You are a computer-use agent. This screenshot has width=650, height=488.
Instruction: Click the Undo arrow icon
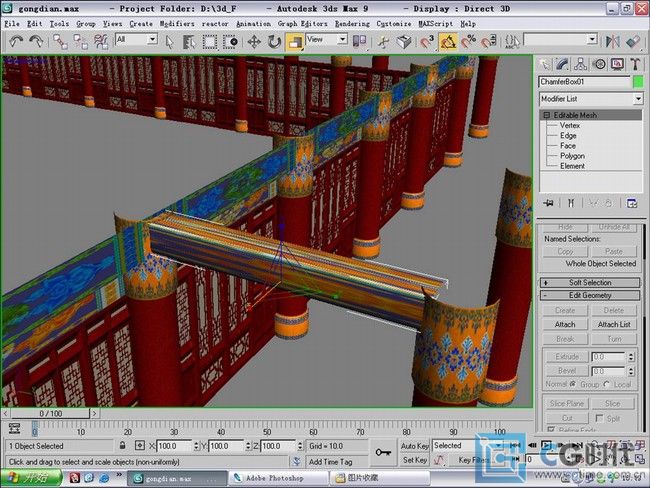(16, 41)
